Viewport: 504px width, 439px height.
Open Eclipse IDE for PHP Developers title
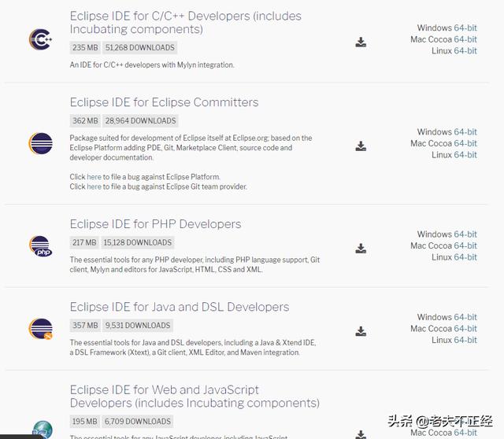[x=155, y=224]
